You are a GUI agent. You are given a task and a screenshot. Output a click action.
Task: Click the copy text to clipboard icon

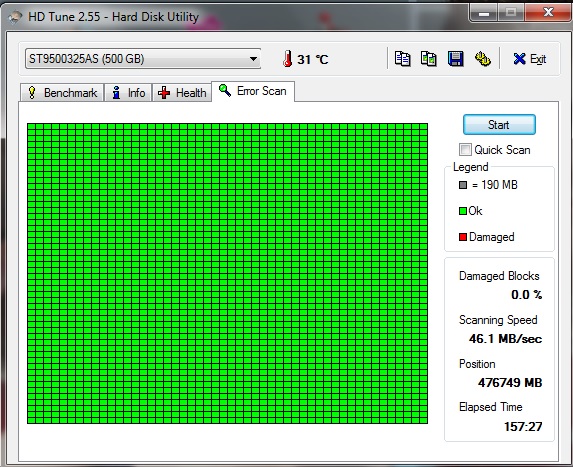click(x=402, y=59)
